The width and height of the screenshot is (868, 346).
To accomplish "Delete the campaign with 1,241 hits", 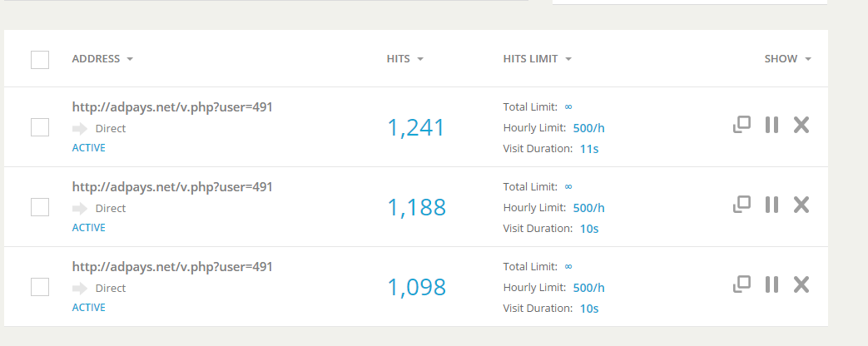I will (x=801, y=125).
